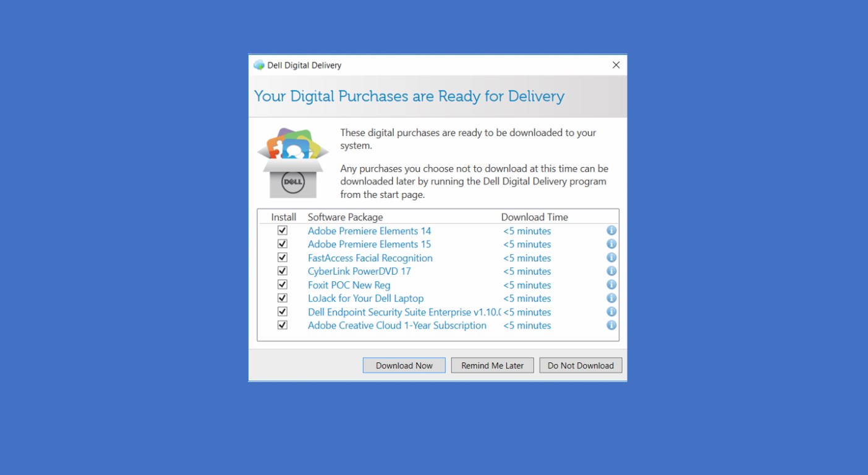The height and width of the screenshot is (475, 868).
Task: Click FastAccess Facial Recognition package name
Action: pyautogui.click(x=370, y=258)
